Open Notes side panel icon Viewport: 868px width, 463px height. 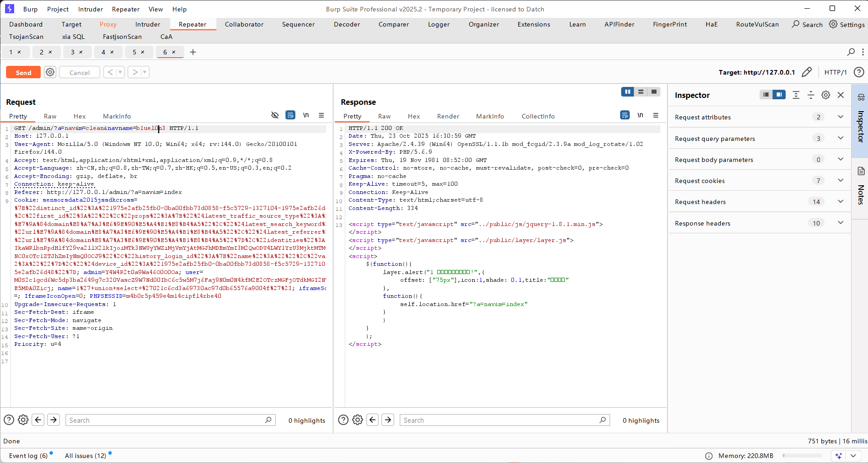click(x=861, y=172)
